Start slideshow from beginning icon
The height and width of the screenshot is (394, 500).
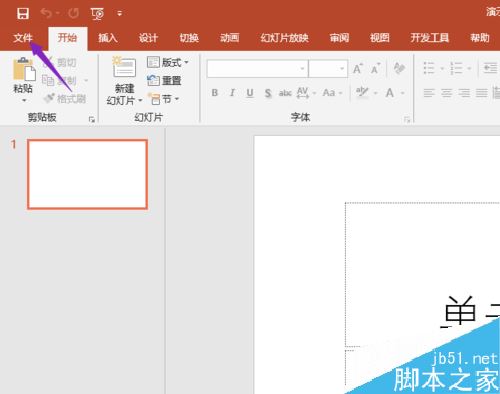click(x=97, y=14)
